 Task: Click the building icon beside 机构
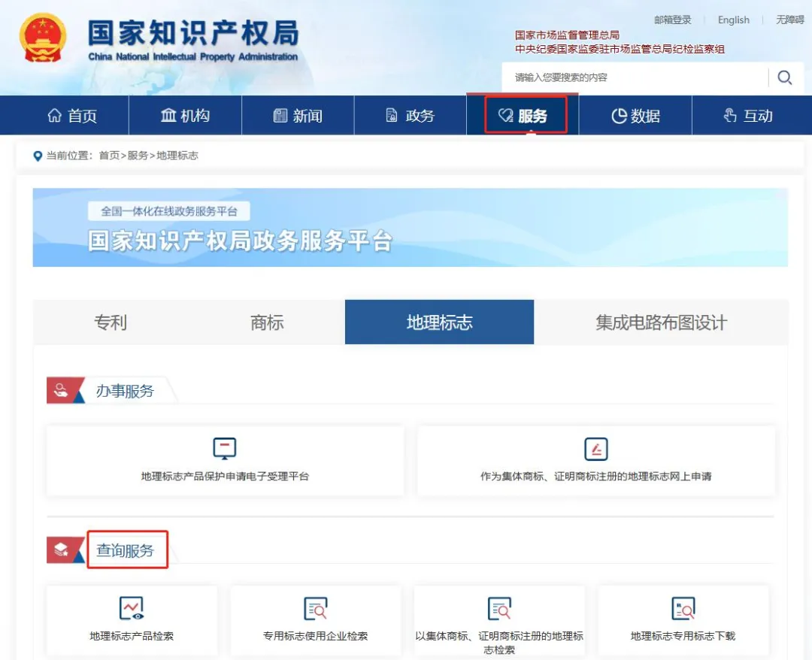pyautogui.click(x=168, y=115)
